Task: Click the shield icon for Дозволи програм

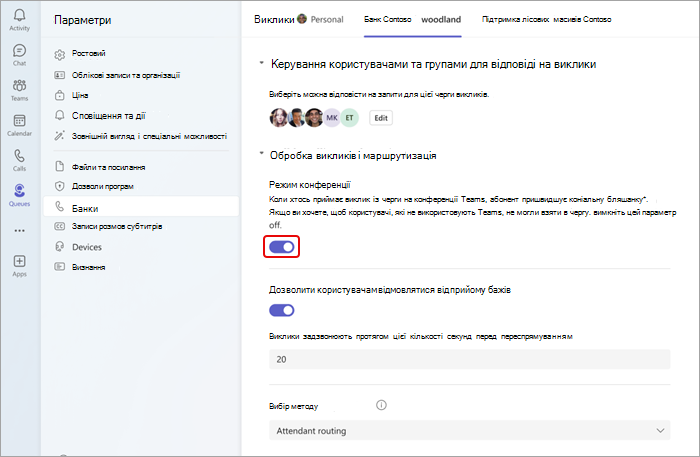Action: [59, 186]
